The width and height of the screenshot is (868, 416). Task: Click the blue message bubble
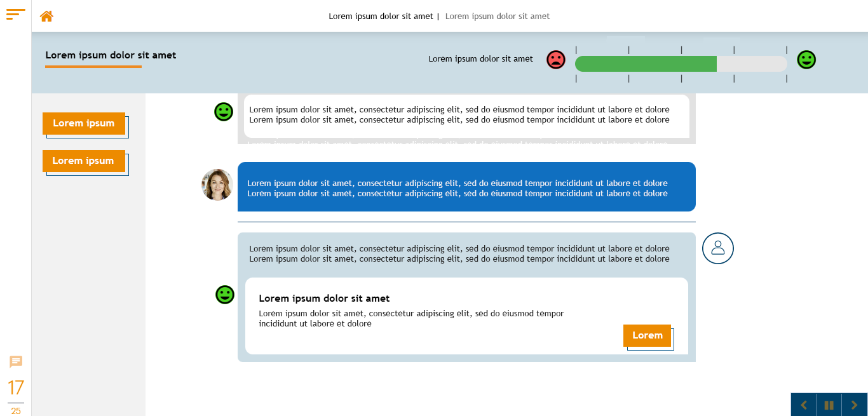click(466, 187)
